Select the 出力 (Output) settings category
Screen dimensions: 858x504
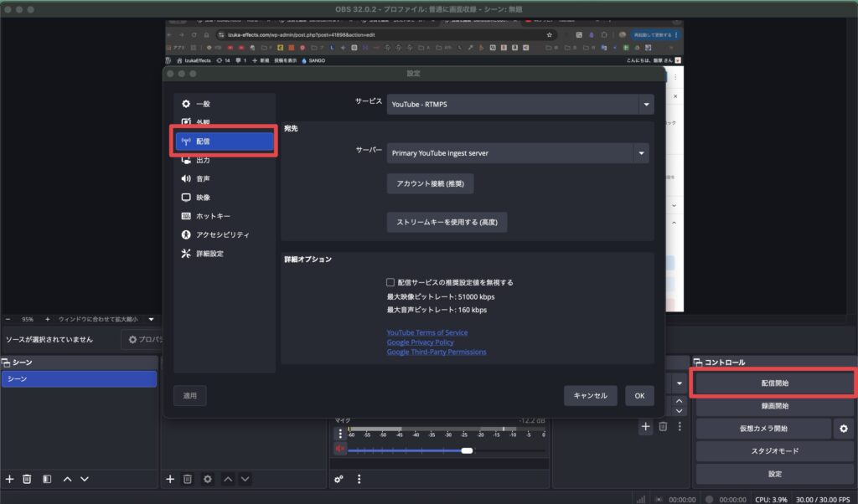pyautogui.click(x=203, y=160)
